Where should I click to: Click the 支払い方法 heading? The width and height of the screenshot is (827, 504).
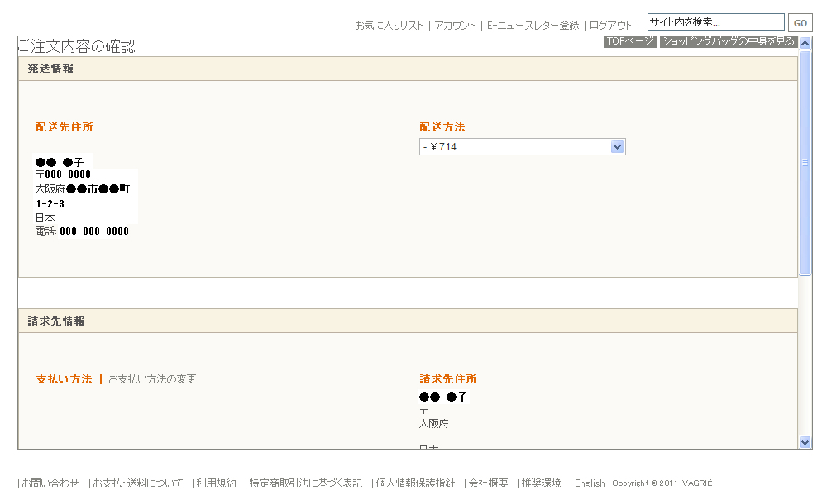(64, 379)
